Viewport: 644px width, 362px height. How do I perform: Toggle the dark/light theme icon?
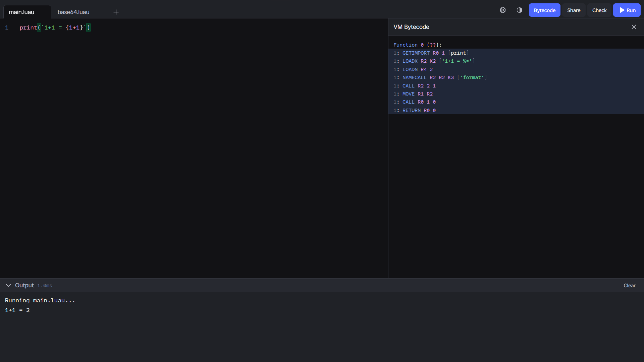[x=519, y=10]
